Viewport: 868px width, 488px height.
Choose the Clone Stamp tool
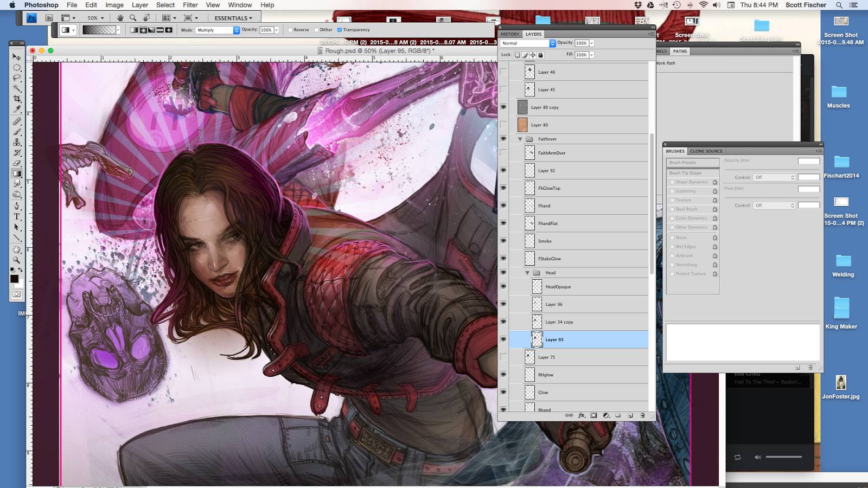point(17,142)
